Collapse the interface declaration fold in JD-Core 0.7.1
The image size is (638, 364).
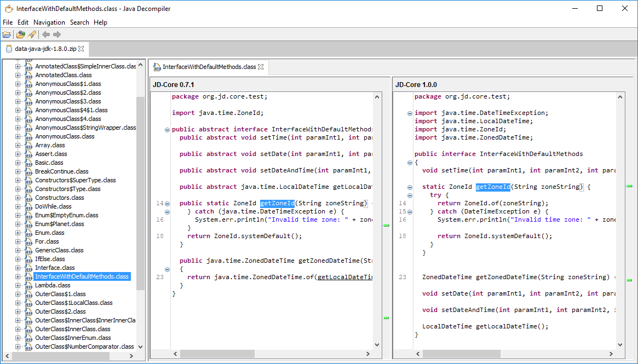(x=167, y=130)
